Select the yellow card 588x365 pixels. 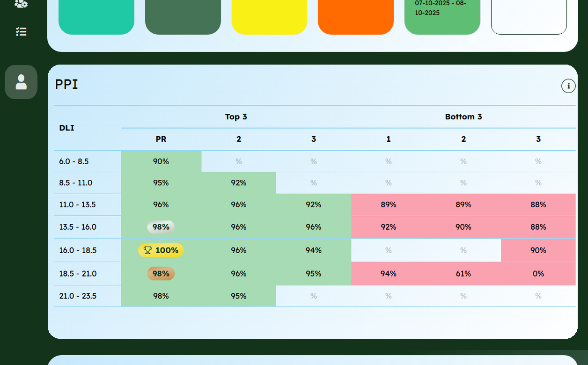(269, 17)
